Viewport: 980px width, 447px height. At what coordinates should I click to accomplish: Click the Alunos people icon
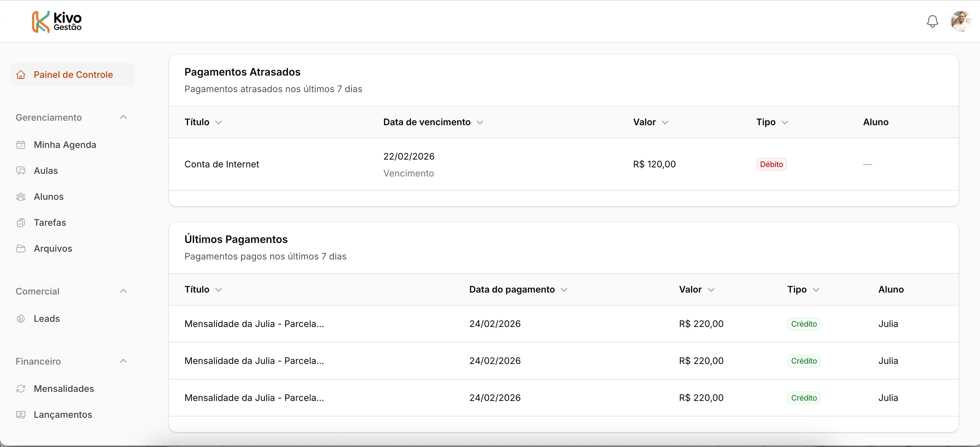[21, 197]
